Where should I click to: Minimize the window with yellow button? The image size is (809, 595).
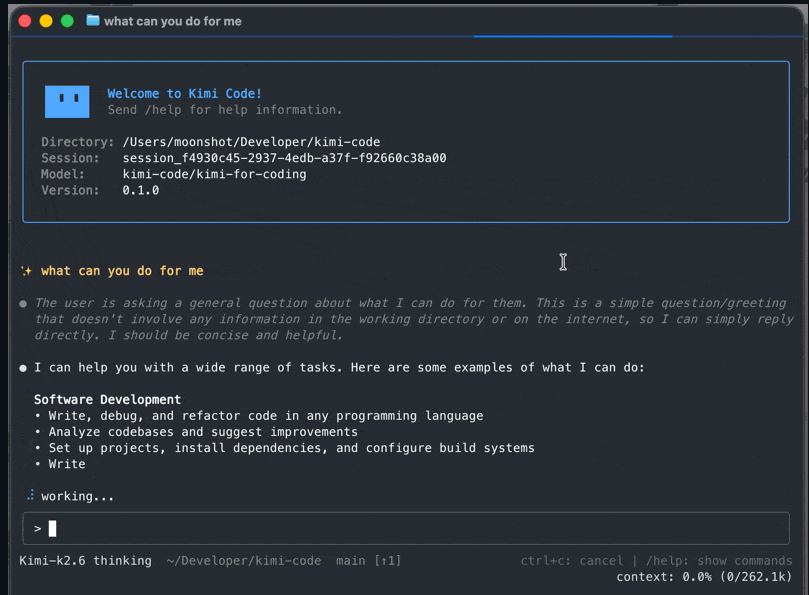tap(46, 21)
